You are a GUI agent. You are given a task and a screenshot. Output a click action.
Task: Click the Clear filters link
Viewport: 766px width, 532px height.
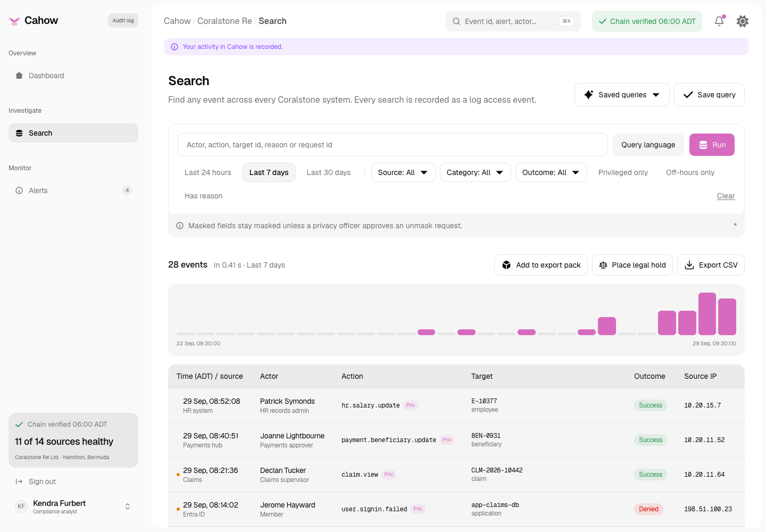pos(726,196)
